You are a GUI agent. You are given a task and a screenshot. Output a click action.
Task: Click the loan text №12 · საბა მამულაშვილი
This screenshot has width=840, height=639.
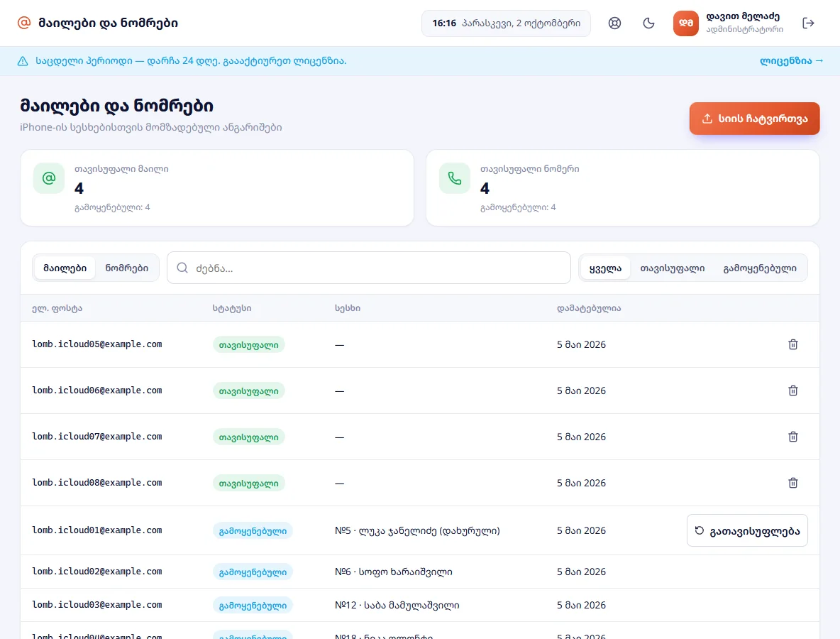click(x=397, y=605)
